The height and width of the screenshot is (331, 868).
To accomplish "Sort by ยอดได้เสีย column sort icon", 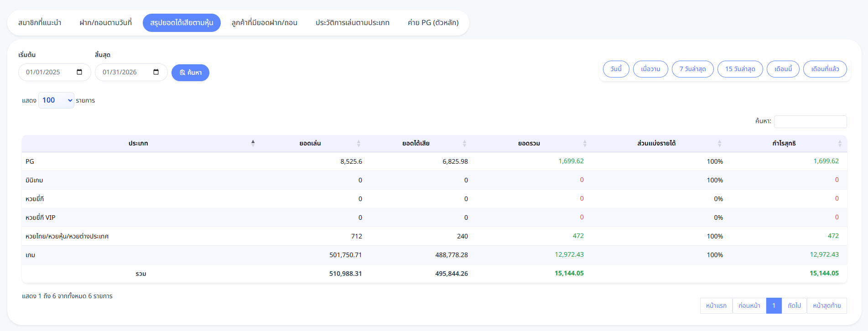I will (464, 144).
